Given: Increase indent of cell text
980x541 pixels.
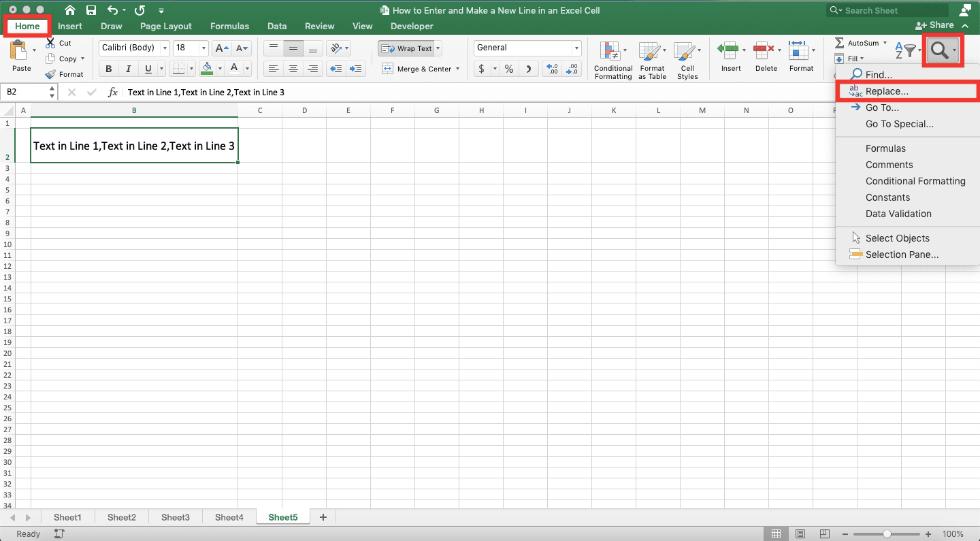Looking at the screenshot, I should [355, 69].
